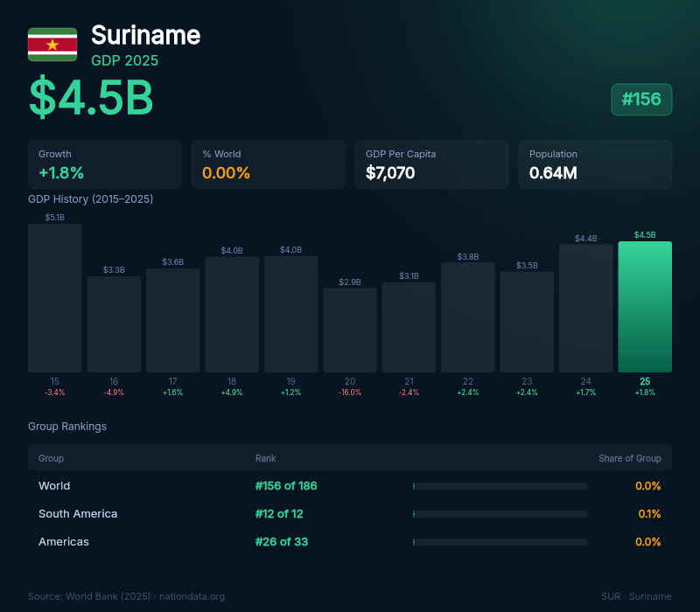This screenshot has width=700, height=612.
Task: Open the % World 0.00% card
Action: point(268,164)
